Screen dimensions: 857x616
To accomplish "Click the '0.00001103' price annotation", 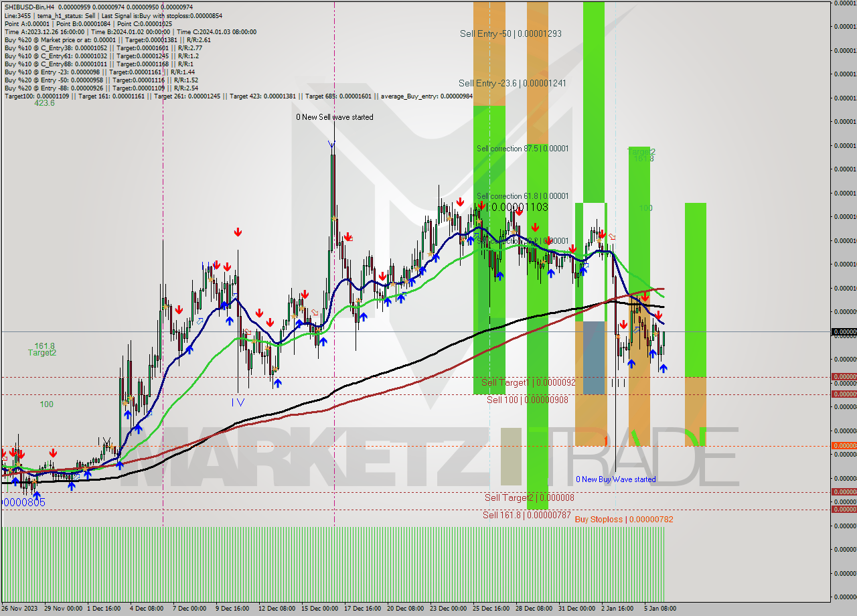I will pyautogui.click(x=520, y=208).
